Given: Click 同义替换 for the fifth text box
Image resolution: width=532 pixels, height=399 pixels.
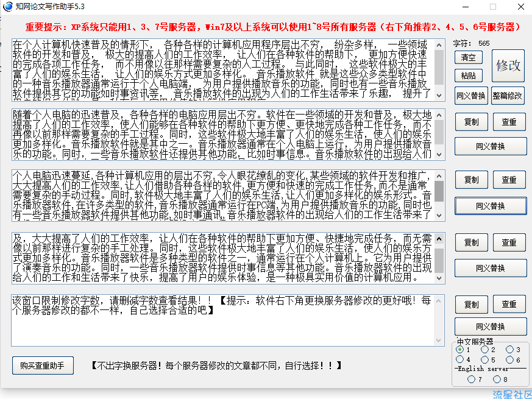Looking at the screenshot, I should tap(491, 327).
